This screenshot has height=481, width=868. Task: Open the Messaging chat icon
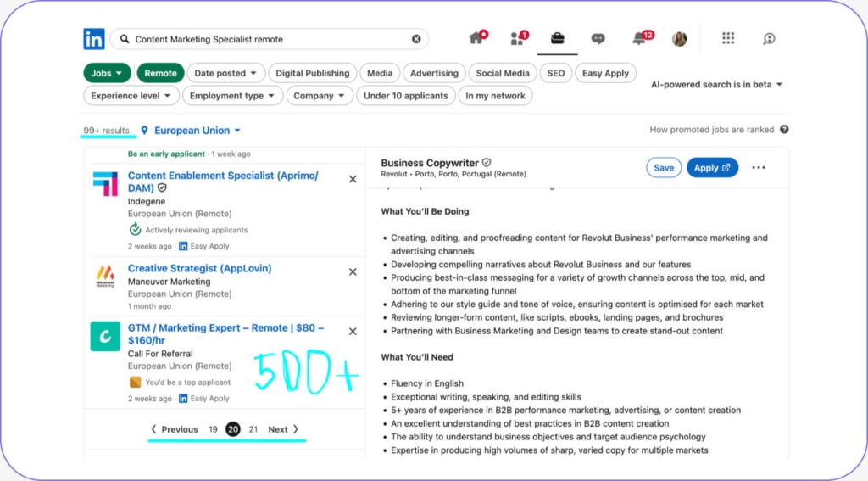pyautogui.click(x=598, y=38)
